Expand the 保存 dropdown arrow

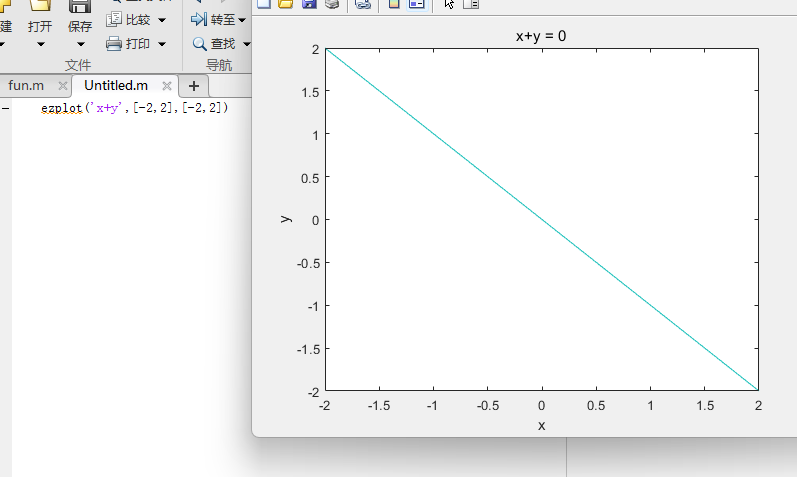tap(80, 44)
